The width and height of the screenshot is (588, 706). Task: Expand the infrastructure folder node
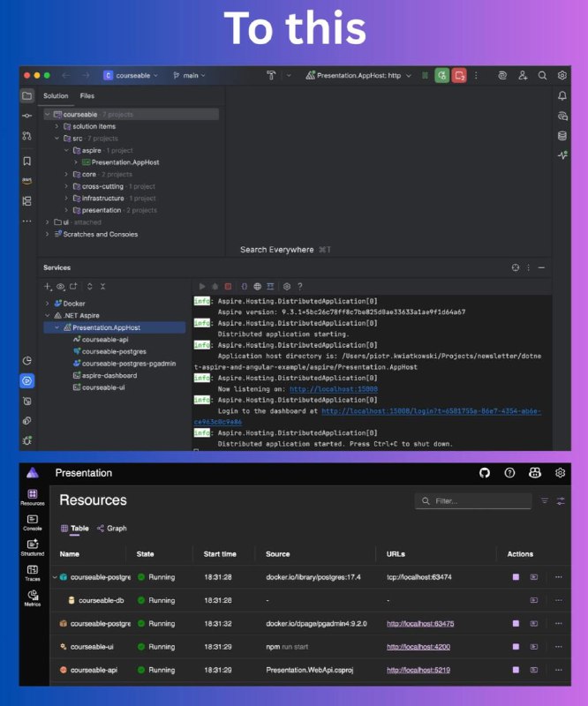pyautogui.click(x=66, y=198)
